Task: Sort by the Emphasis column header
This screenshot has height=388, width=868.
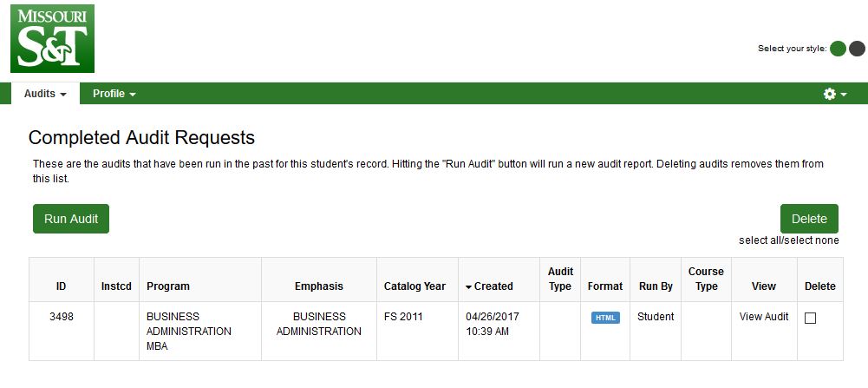Action: pyautogui.click(x=319, y=286)
